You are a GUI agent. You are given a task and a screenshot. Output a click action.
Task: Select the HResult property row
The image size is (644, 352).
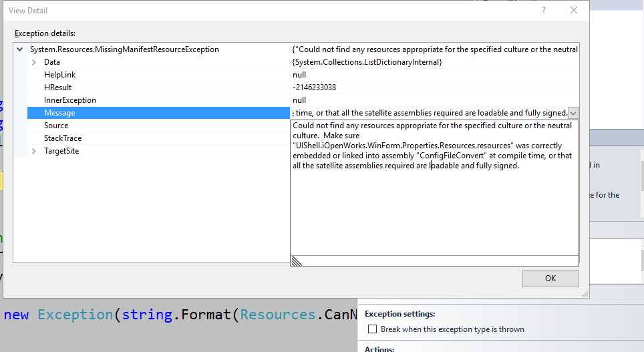pyautogui.click(x=57, y=87)
